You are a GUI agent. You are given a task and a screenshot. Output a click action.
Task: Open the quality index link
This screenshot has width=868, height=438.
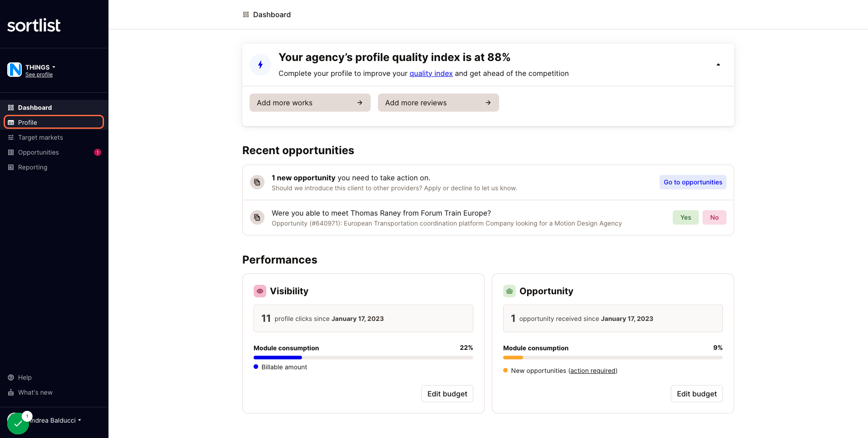pos(431,73)
